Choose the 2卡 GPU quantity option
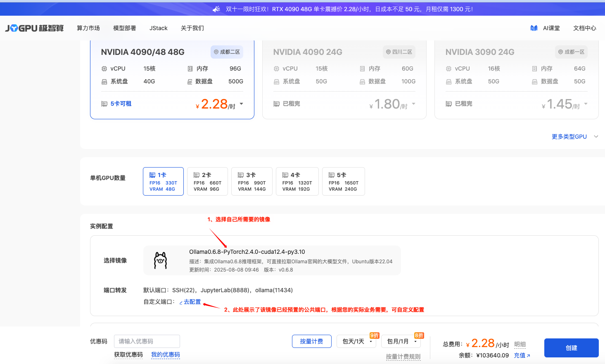Viewport: 605px width, 364px height. [207, 181]
